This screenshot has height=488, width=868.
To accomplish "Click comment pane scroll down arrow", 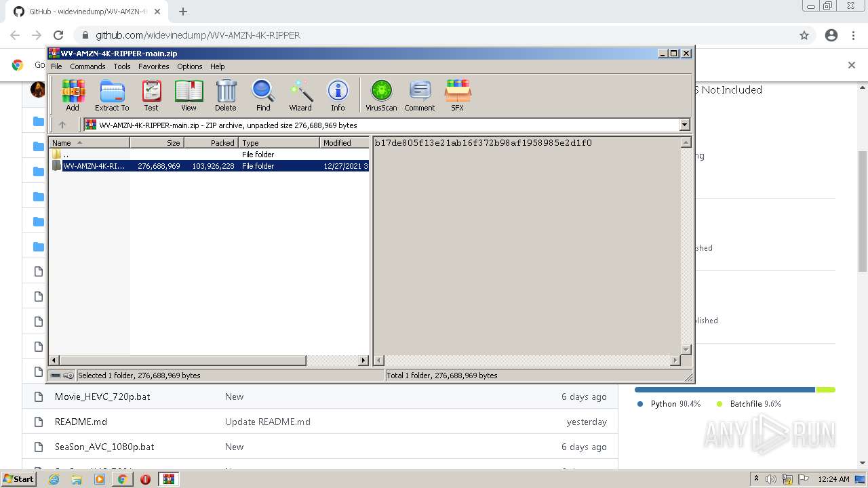I will click(x=686, y=350).
